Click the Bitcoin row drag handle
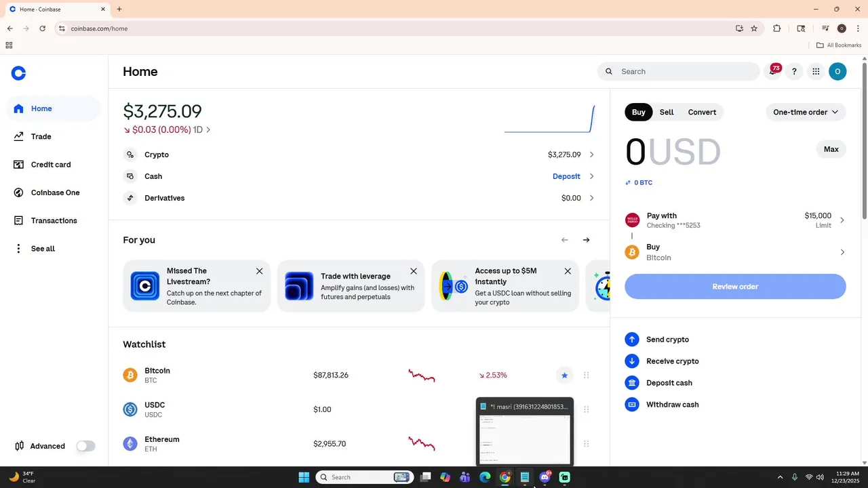The image size is (868, 488). [x=587, y=375]
